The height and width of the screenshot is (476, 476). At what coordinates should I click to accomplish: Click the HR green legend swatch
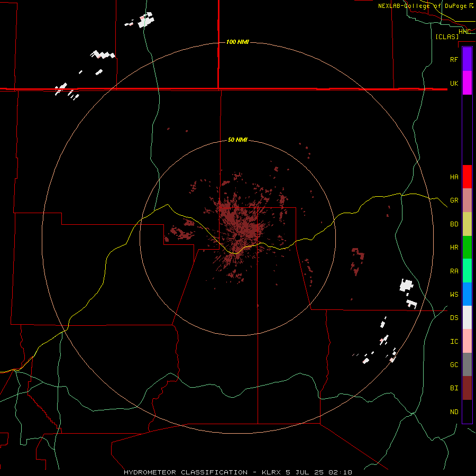point(467,248)
